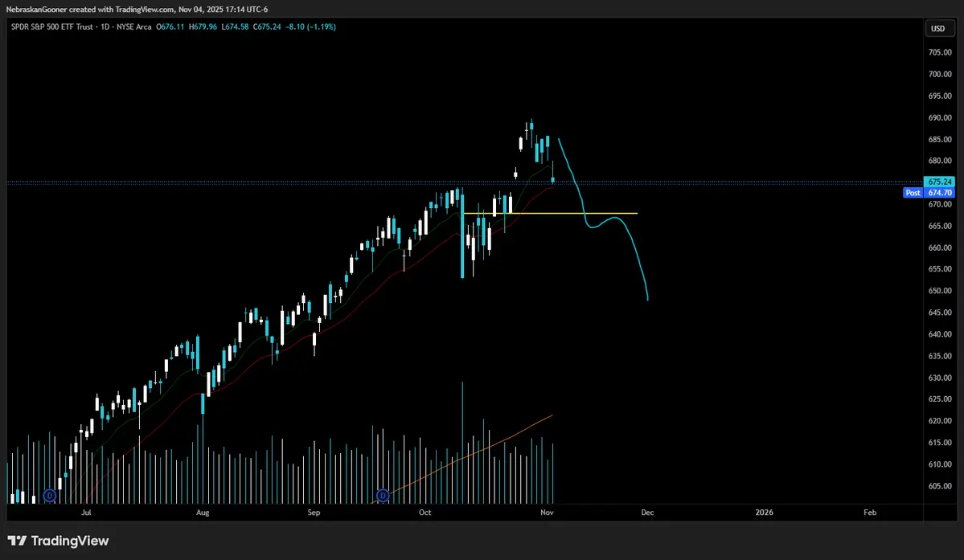Click the dividend marker near July
Viewport: 964px width, 560px height.
[x=50, y=496]
